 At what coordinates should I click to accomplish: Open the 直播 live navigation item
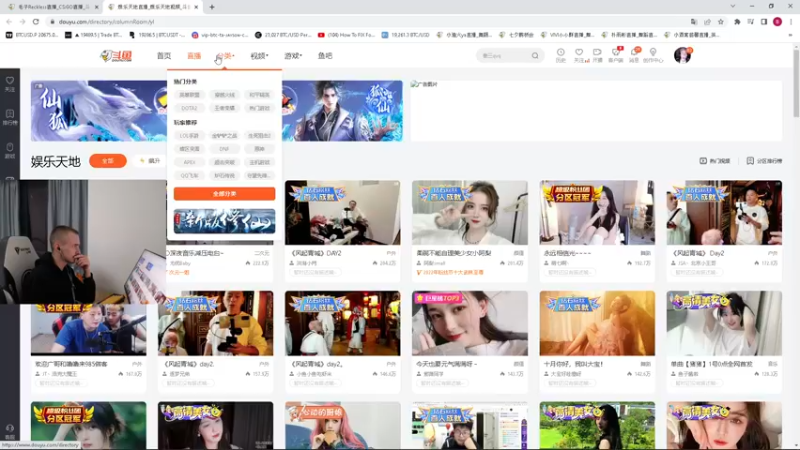(x=194, y=56)
